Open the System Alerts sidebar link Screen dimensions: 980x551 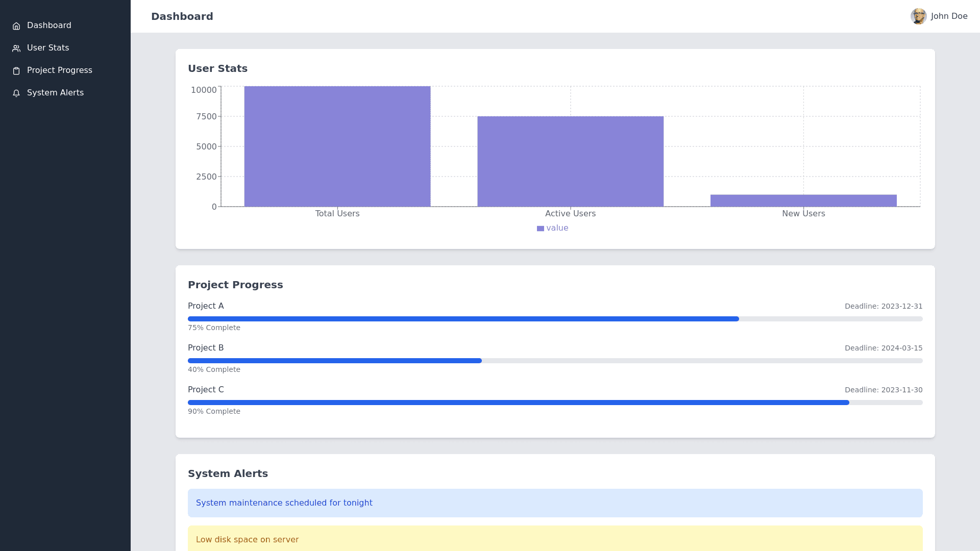click(x=55, y=93)
